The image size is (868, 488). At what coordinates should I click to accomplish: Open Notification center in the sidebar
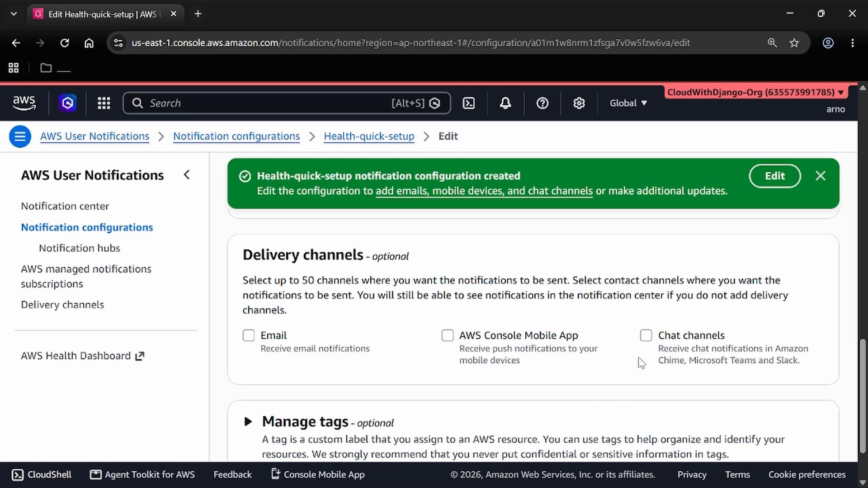pos(65,206)
